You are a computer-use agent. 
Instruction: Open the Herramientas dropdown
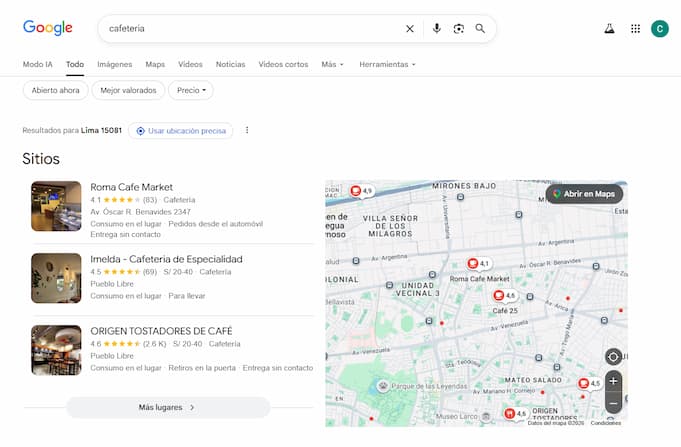pyautogui.click(x=387, y=64)
